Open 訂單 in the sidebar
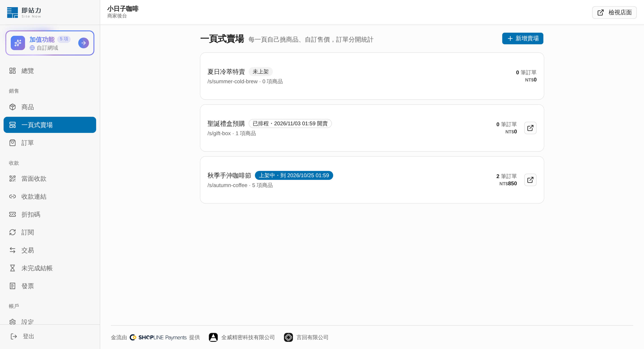Viewport: 644px width, 349px height. (x=50, y=143)
